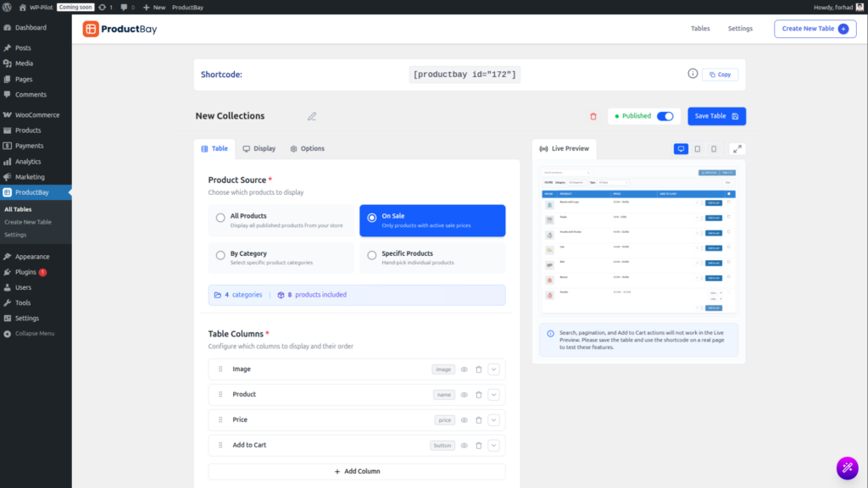Viewport: 868px width, 488px height.
Task: Open the Options tab
Action: (307, 149)
